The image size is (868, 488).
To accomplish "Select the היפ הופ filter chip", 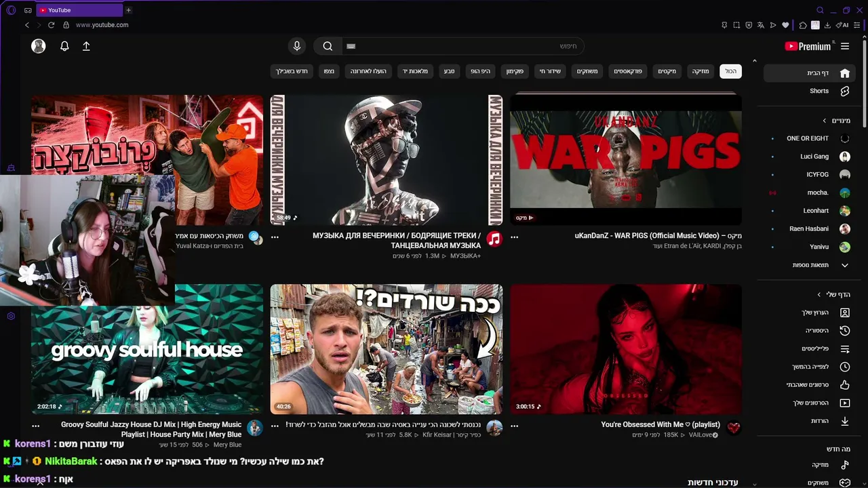I will pos(481,71).
